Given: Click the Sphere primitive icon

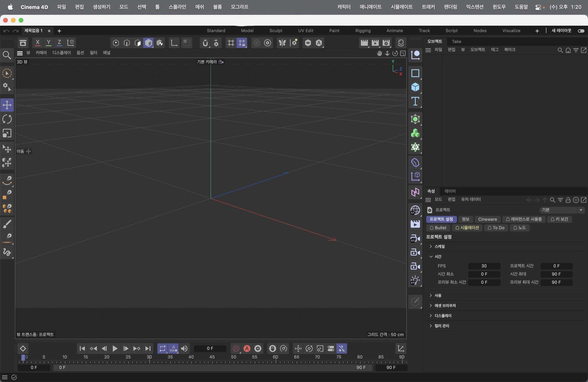Looking at the screenshot, I should 415,87.
